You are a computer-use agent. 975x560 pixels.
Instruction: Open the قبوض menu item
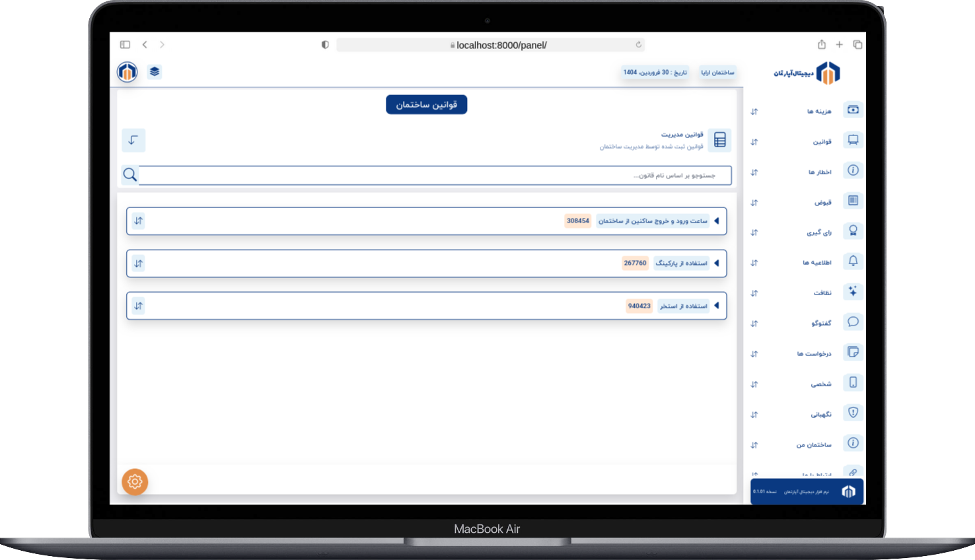(822, 202)
